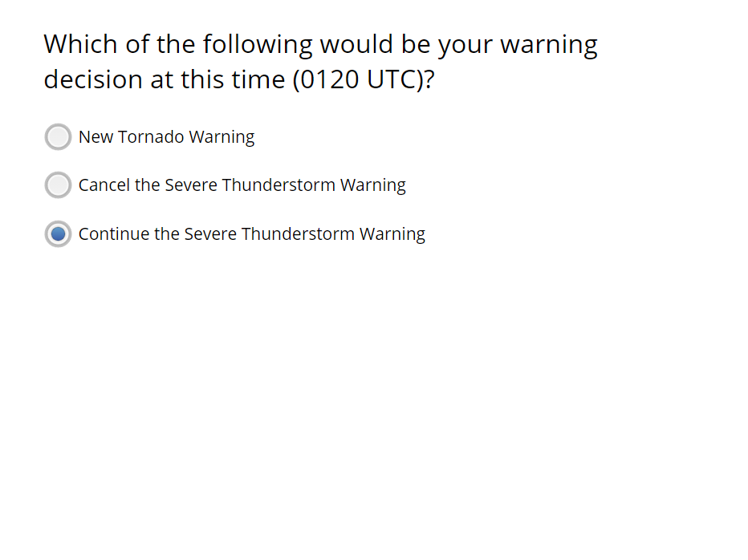Image resolution: width=748 pixels, height=560 pixels.
Task: Click the third option's "Severe Thunderstorm Warning" text
Action: 304,234
